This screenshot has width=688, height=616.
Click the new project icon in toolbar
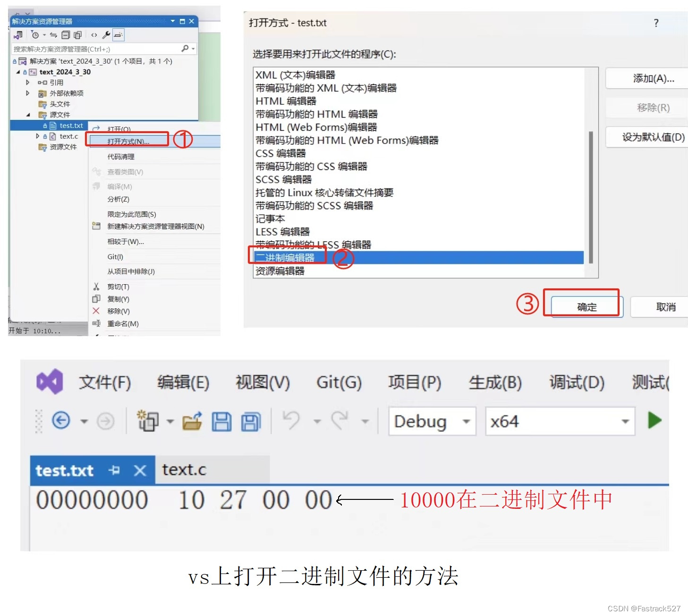click(148, 421)
